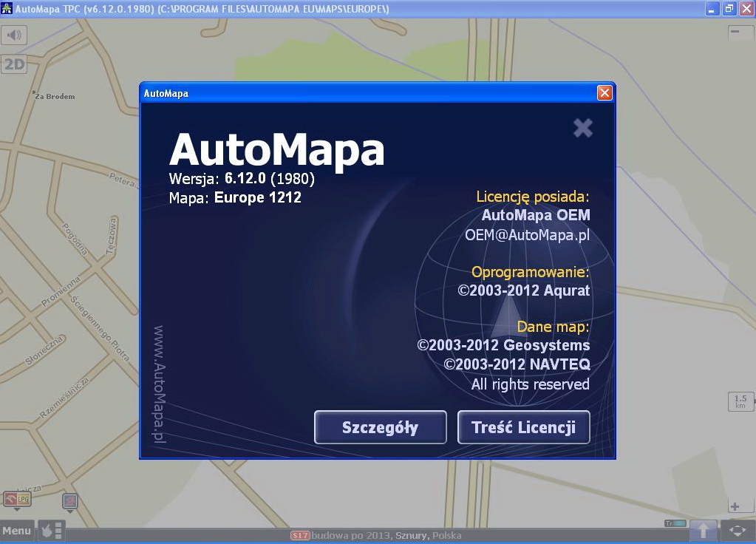Minimize the AutoMapa TPC main window
Screen dimensions: 756x544
(x=712, y=8)
